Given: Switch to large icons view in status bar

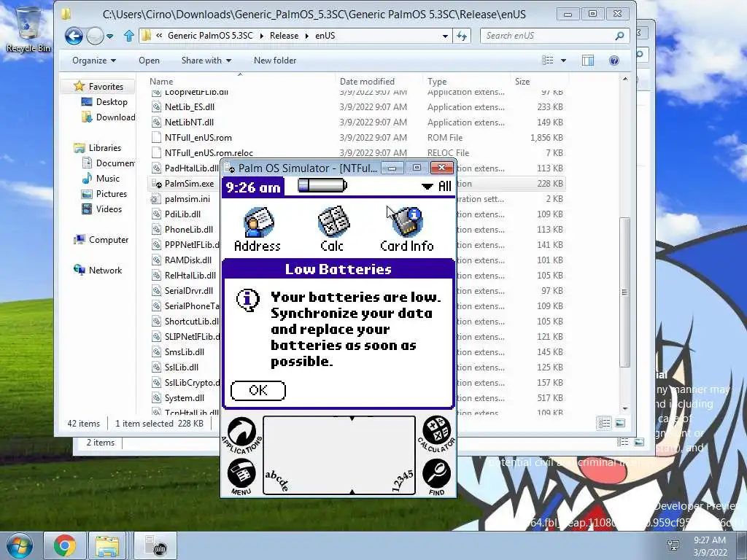Looking at the screenshot, I should [620, 423].
